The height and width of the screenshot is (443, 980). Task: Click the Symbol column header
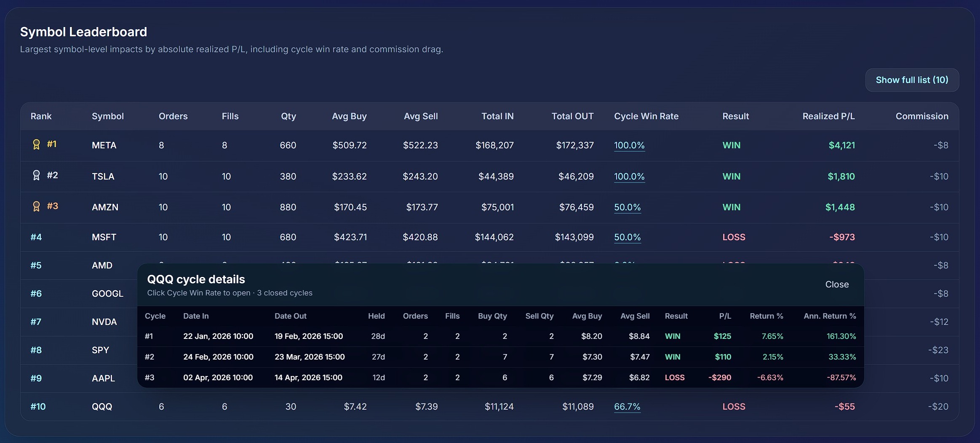(108, 116)
